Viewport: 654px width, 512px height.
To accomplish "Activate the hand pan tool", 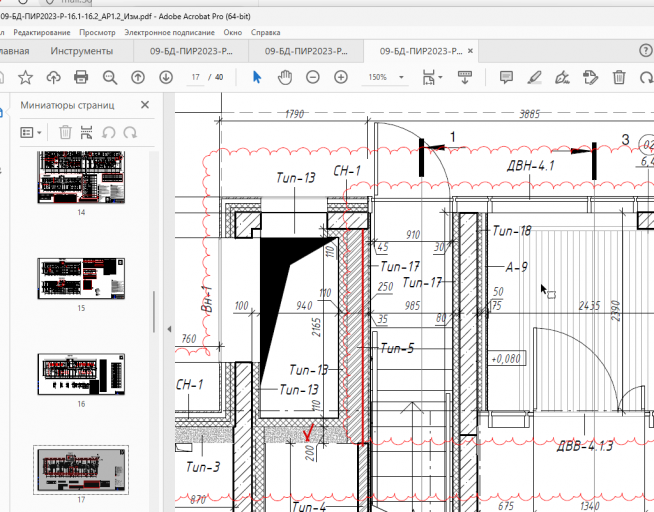I will click(285, 78).
